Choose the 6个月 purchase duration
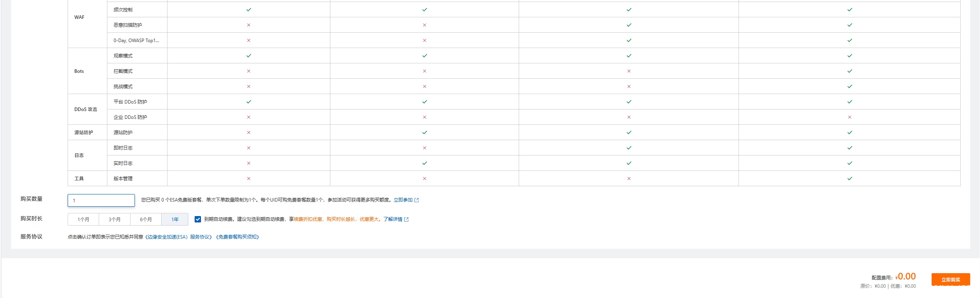 146,219
